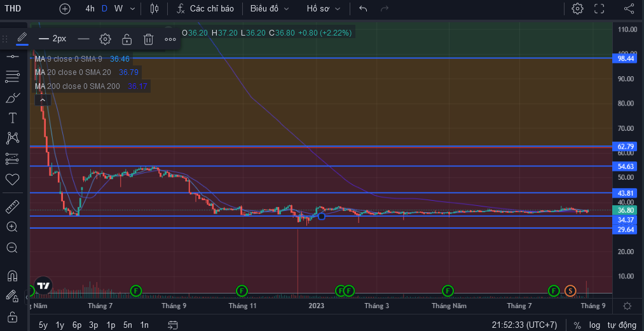The image size is (644, 331).
Task: Switch to D daily timeframe
Action: coord(104,9)
